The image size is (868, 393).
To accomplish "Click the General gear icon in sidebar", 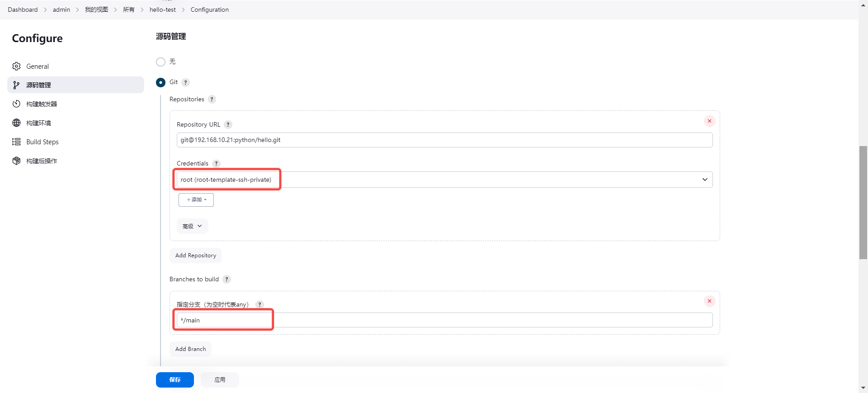I will coord(17,66).
